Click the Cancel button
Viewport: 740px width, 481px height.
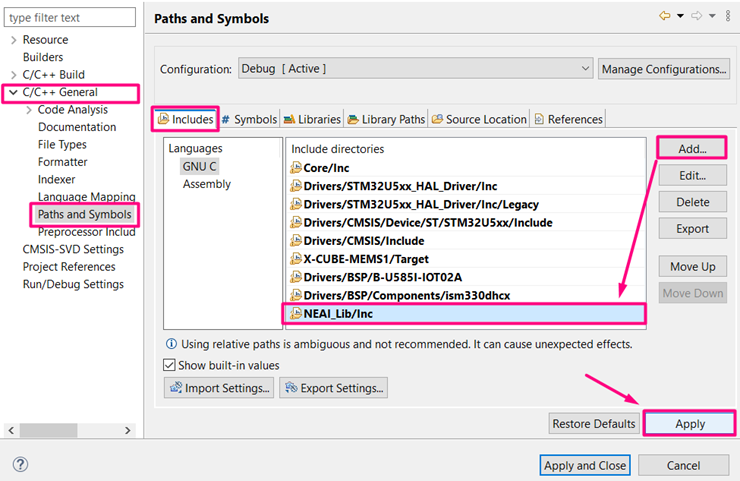click(683, 465)
